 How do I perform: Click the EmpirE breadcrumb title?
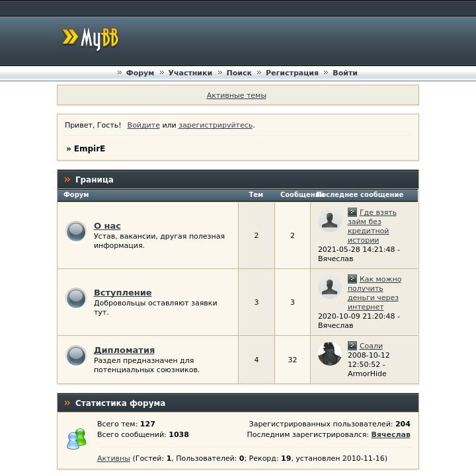point(89,149)
